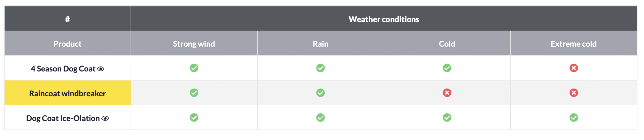Click the green check for 4 Season Rain

(320, 68)
